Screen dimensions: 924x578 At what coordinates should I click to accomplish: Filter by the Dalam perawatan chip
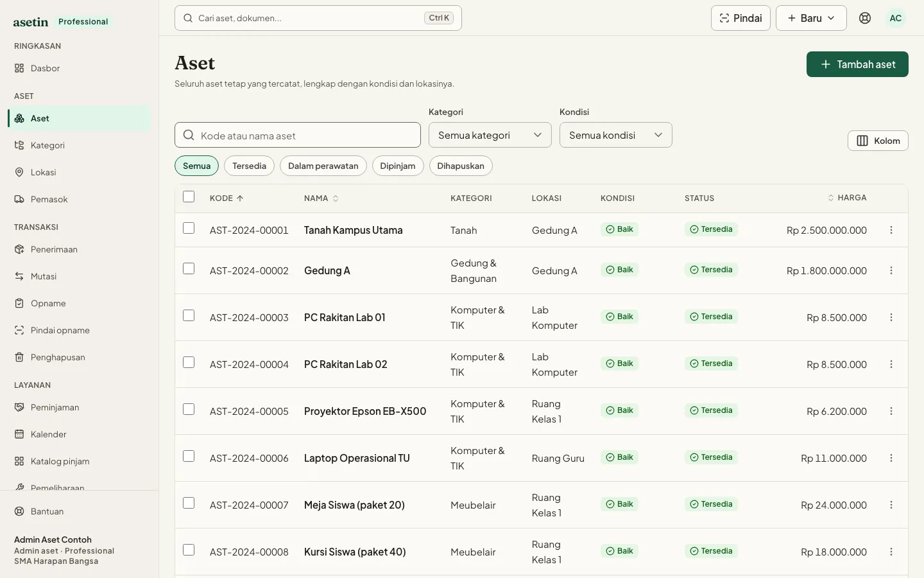[323, 166]
